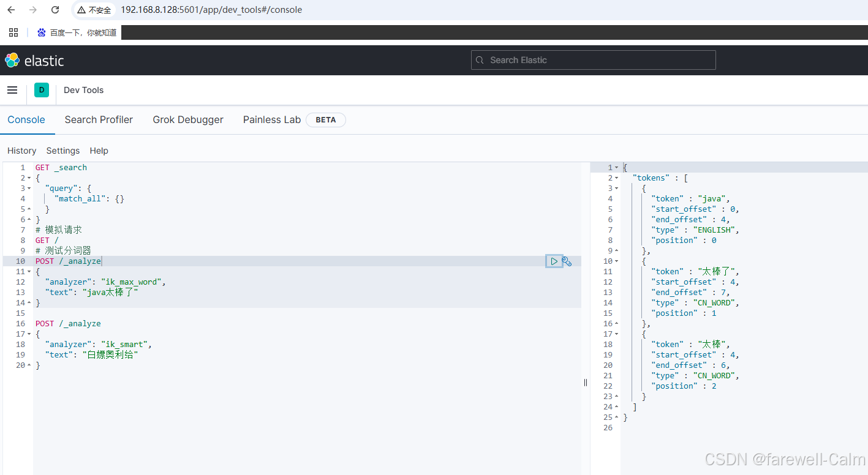Collapse the tokens array in output

[616, 178]
